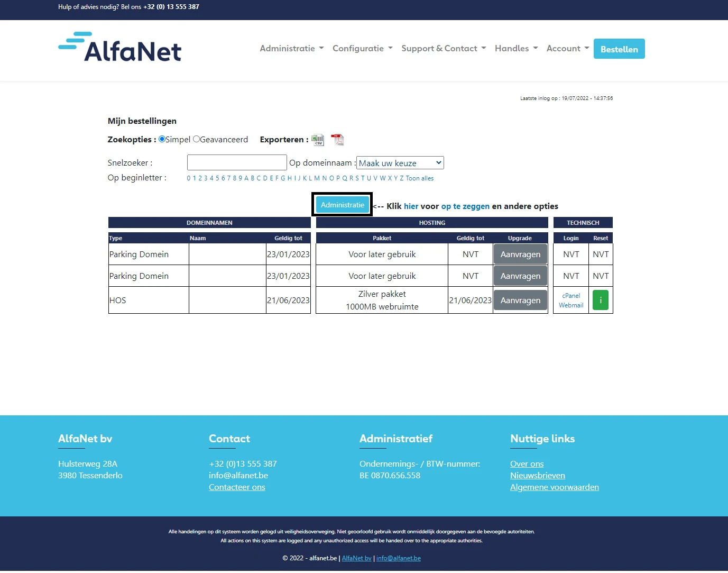Image resolution: width=728 pixels, height=573 pixels.
Task: Export orders as PDF icon
Action: (337, 140)
